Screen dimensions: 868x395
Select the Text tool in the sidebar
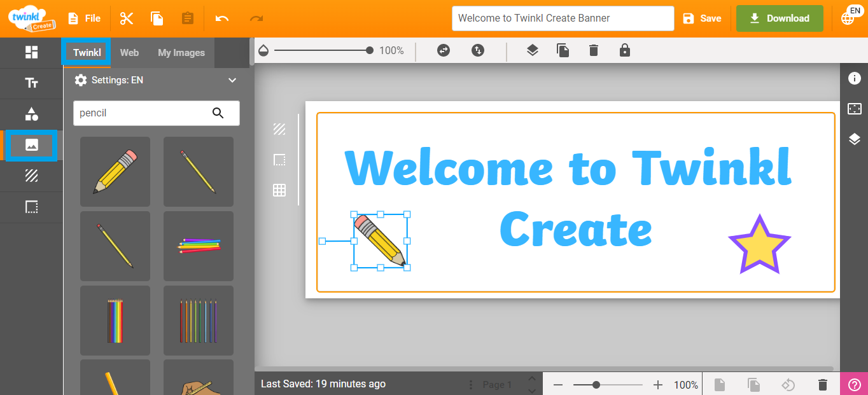(x=31, y=83)
